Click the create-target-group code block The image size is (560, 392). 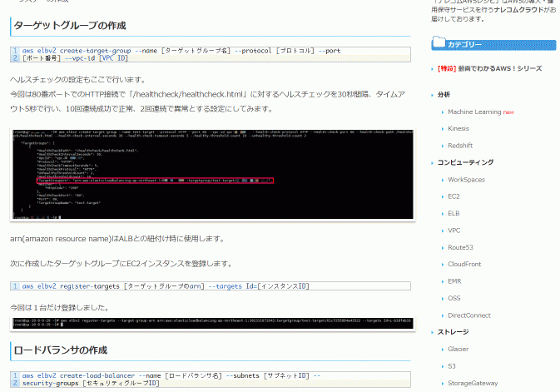[211, 54]
